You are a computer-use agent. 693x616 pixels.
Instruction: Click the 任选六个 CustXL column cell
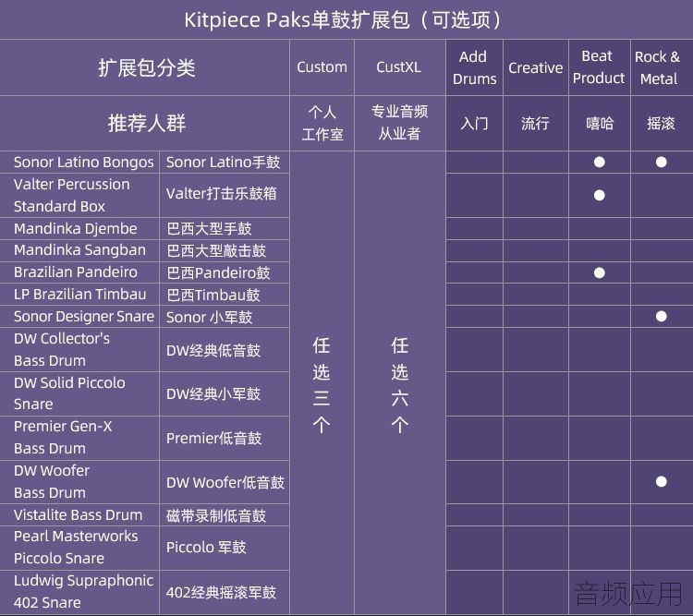pos(399,383)
